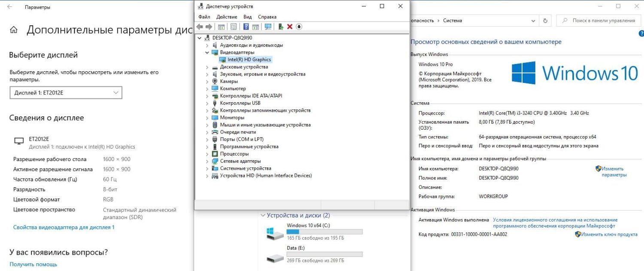The height and width of the screenshot is (271, 644).
Task: Click the black down-arrow disable device icon
Action: (x=299, y=27)
